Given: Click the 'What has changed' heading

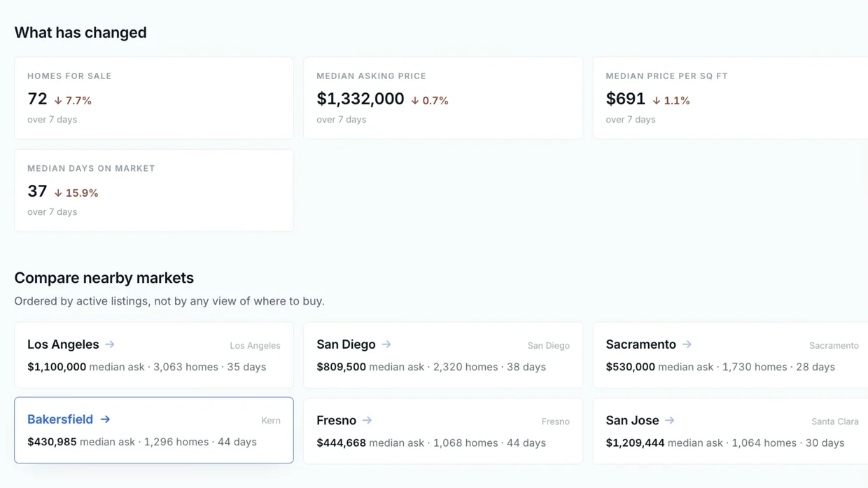Looking at the screenshot, I should [80, 33].
